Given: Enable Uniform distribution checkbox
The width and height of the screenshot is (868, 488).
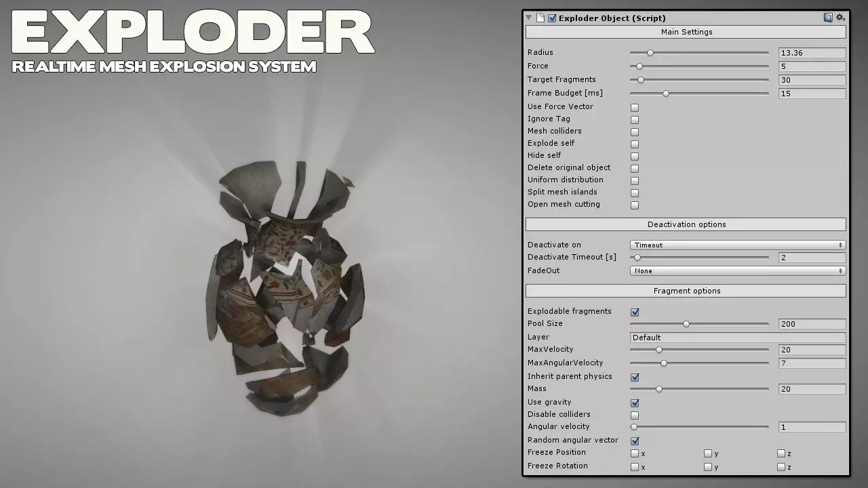Looking at the screenshot, I should 635,180.
